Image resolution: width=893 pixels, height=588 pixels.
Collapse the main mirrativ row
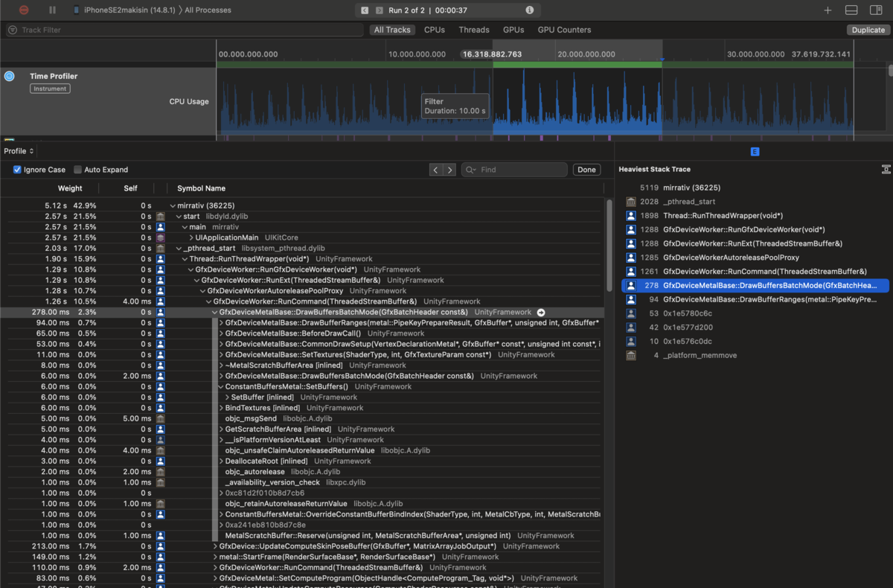pos(185,227)
